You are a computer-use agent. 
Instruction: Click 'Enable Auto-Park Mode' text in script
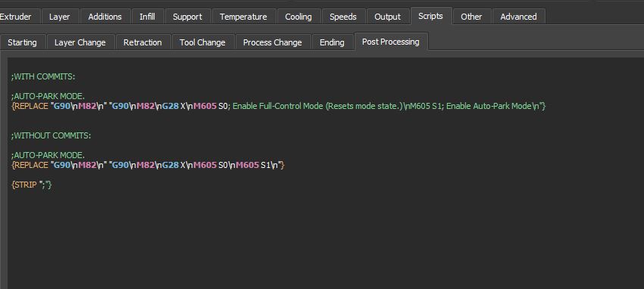tap(489, 106)
